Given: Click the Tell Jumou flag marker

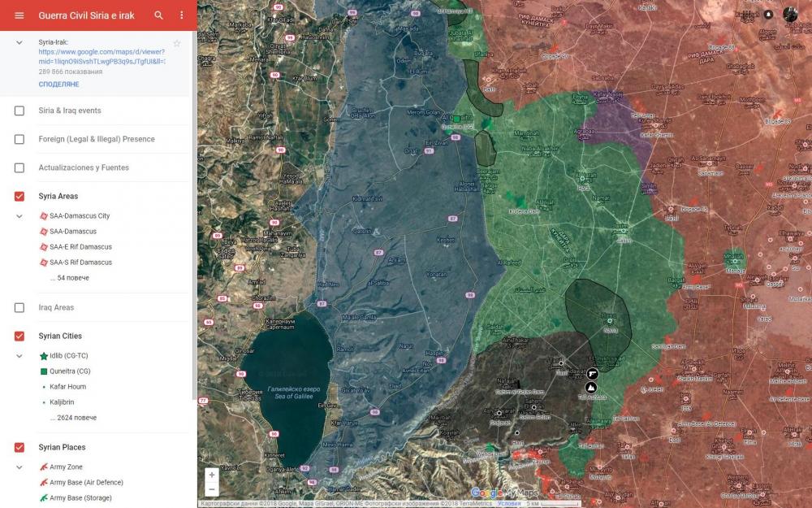Looking at the screenshot, I should coord(592,374).
